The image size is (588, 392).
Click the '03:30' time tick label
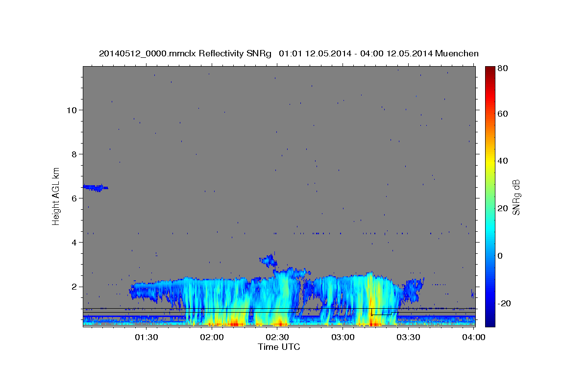[408, 337]
